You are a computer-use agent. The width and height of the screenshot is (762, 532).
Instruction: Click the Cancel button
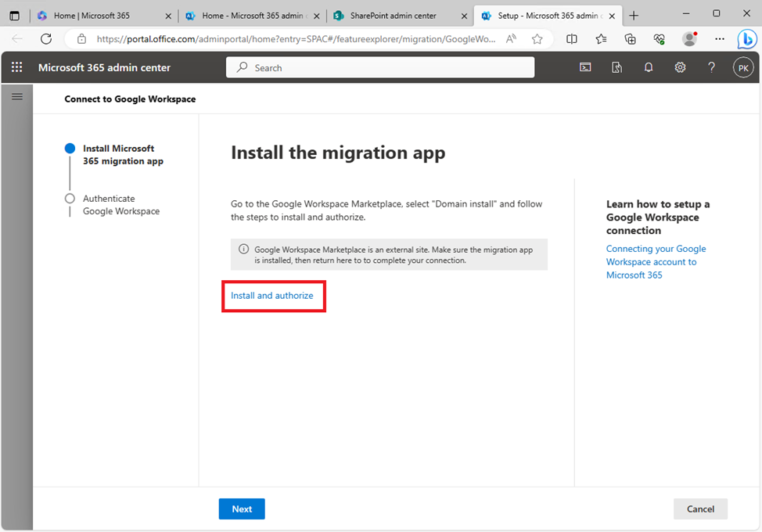click(700, 509)
